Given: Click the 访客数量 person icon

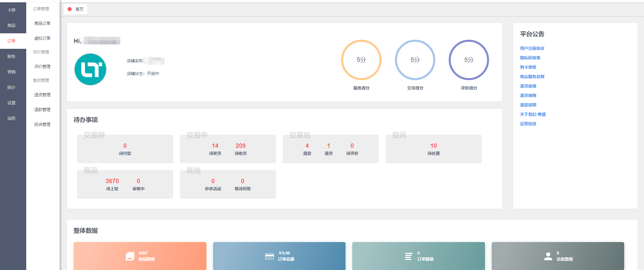Looking at the screenshot, I should [548, 257].
